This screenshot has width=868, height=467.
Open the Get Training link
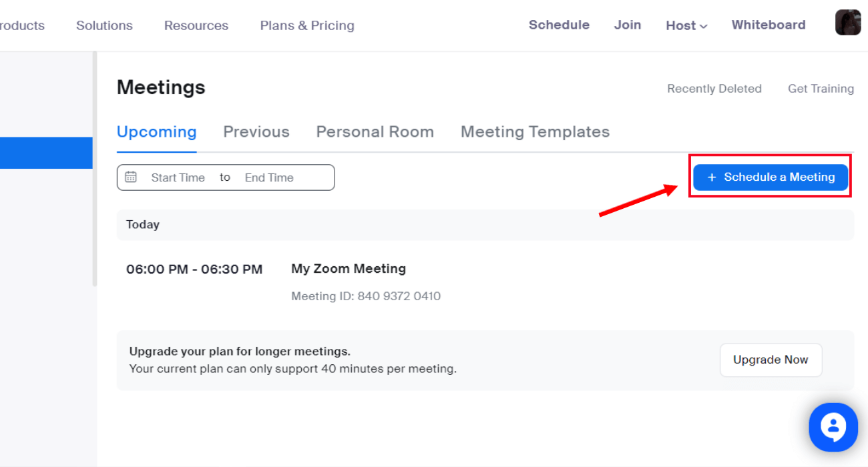(821, 89)
